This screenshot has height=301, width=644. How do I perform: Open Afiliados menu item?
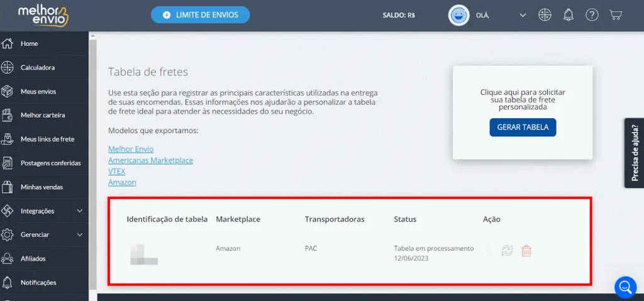(33, 259)
